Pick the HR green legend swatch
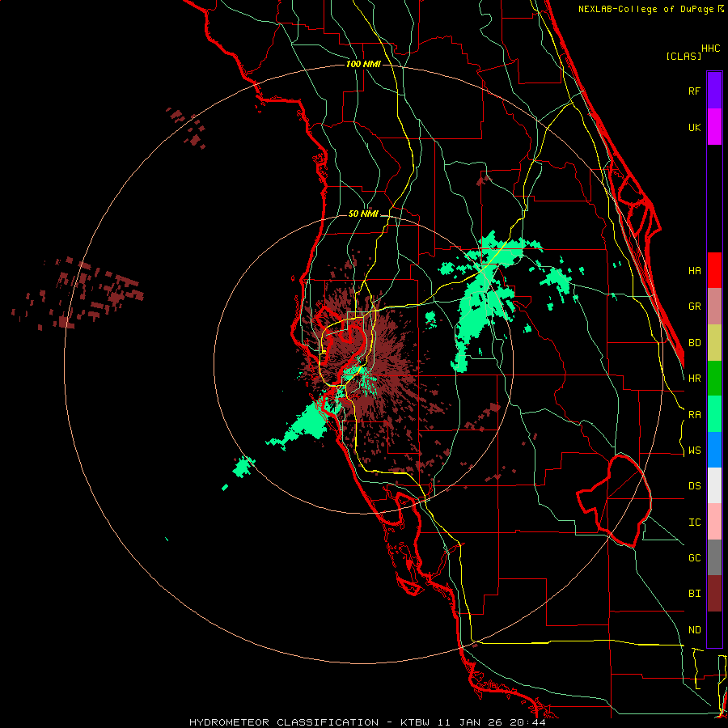The height and width of the screenshot is (728, 728). (x=714, y=378)
